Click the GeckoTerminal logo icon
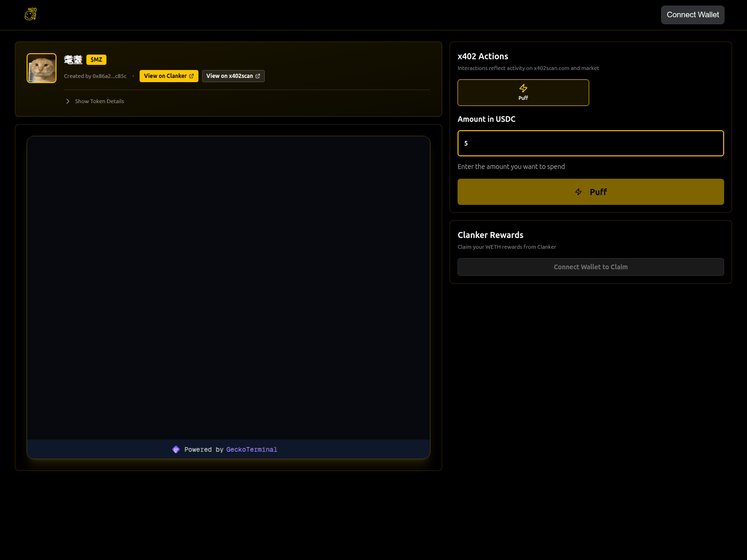The image size is (747, 560). point(176,449)
